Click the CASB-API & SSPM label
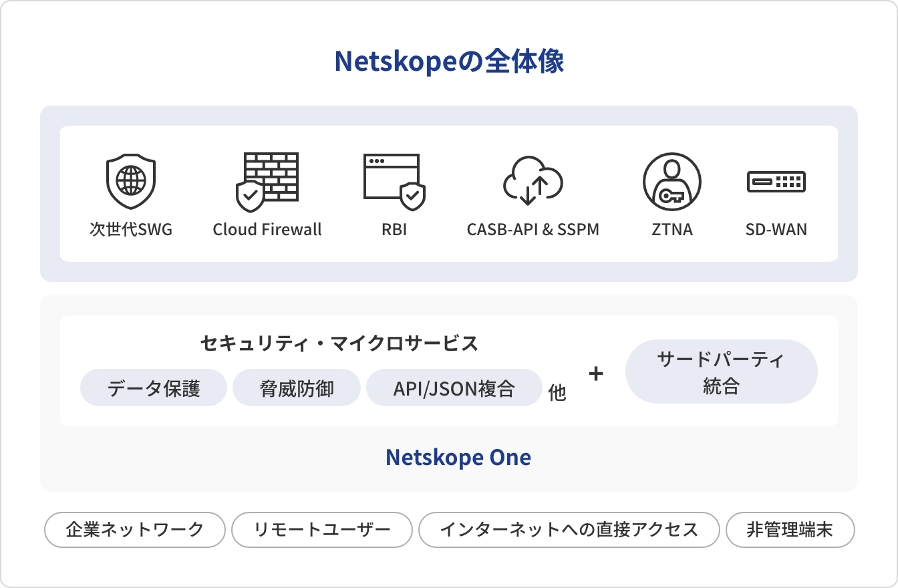The height and width of the screenshot is (588, 898). tap(533, 230)
